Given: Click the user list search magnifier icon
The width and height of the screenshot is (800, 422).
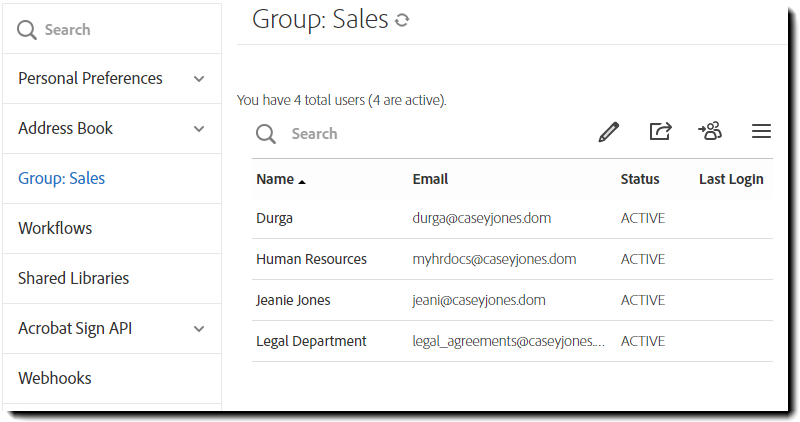Looking at the screenshot, I should (x=265, y=134).
